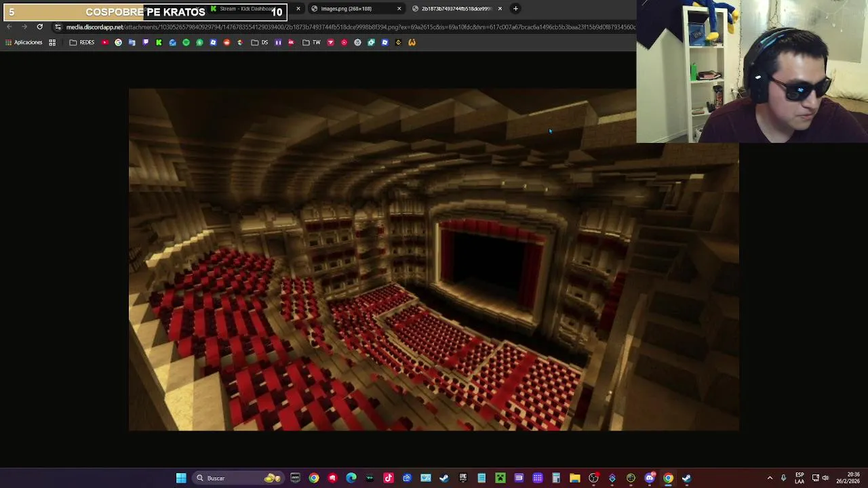868x488 pixels.
Task: Open the Calculator from the taskbar
Action: coord(556,478)
